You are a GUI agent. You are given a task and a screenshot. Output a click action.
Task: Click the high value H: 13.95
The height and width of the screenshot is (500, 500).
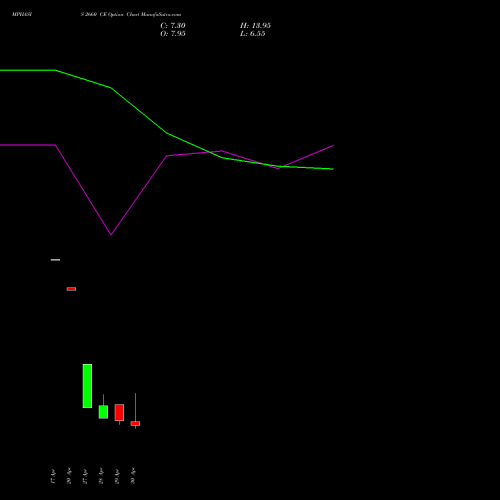[255, 26]
